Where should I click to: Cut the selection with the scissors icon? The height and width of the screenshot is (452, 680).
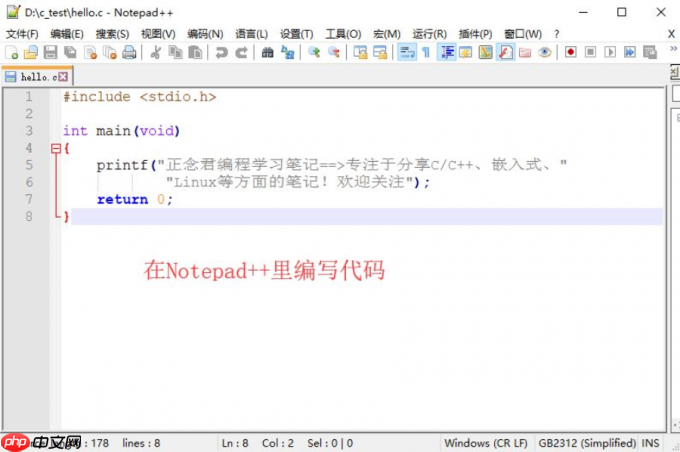(x=155, y=52)
